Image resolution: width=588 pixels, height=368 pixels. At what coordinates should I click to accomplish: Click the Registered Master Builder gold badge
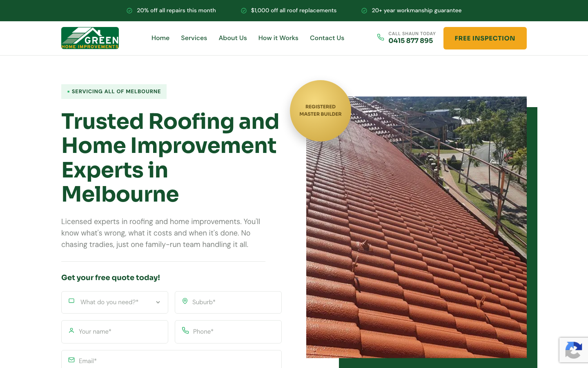321,111
